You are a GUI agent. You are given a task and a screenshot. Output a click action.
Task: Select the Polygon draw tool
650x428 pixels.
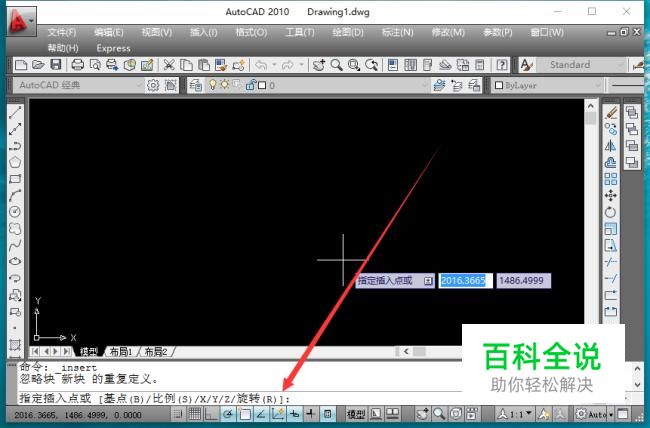15,162
